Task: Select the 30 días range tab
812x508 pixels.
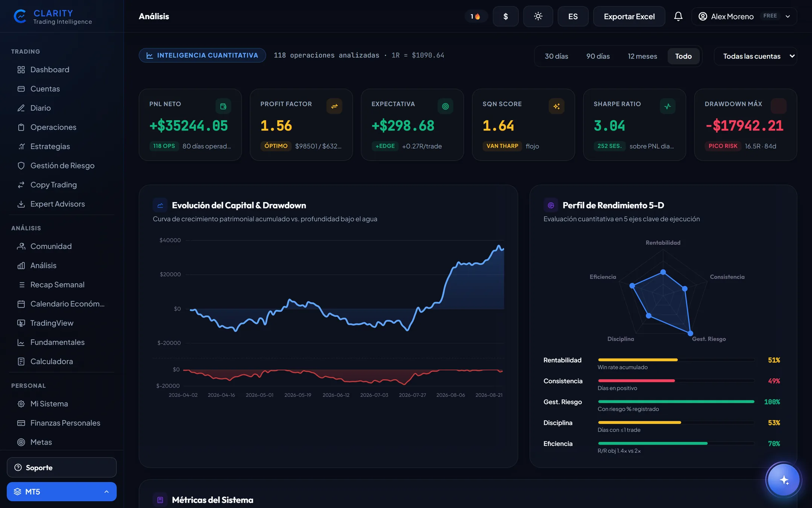Action: pos(556,56)
